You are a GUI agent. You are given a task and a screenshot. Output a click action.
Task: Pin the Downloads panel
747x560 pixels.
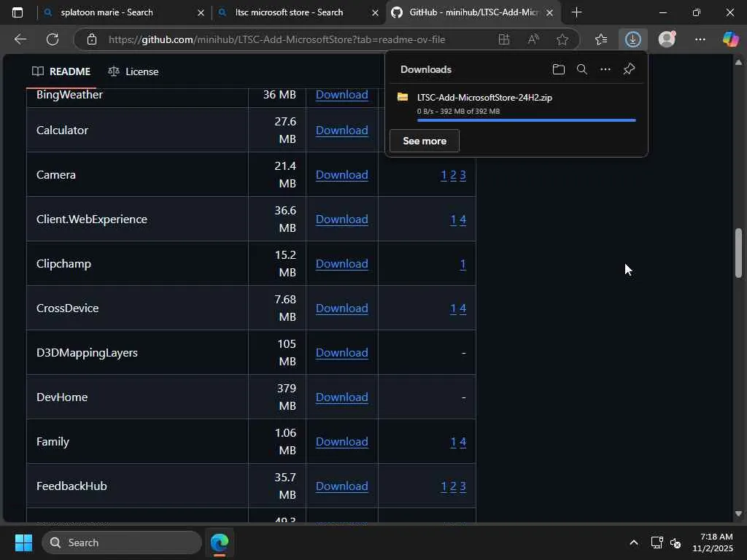tap(629, 69)
